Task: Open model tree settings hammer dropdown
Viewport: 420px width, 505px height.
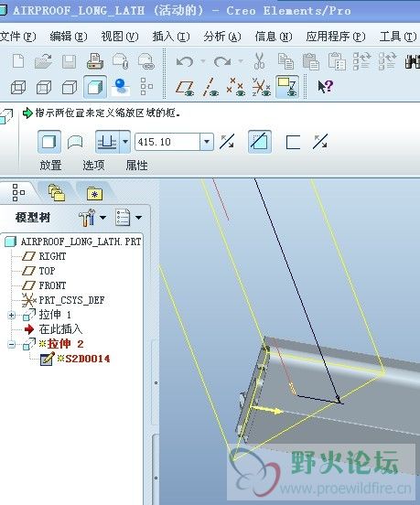Action: pos(92,218)
